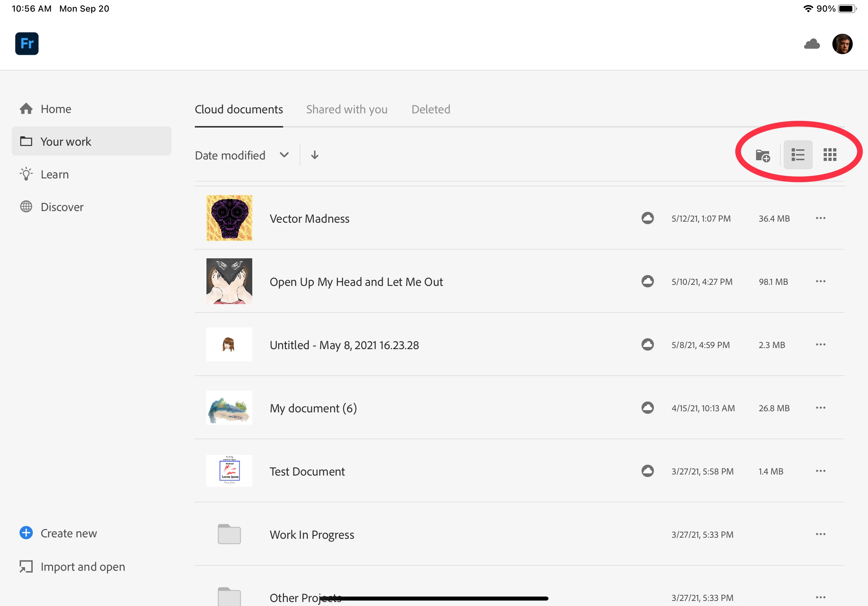
Task: Open Vector Madness skull thumbnail
Action: (229, 218)
